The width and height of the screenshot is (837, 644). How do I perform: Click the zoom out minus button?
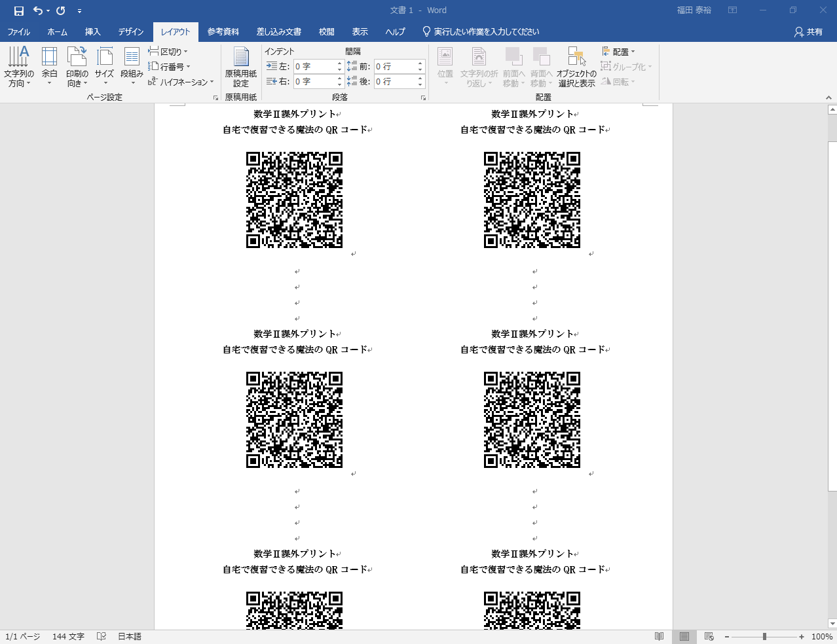(x=727, y=637)
